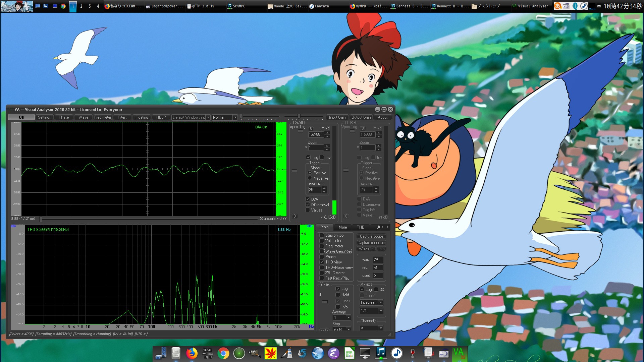Open the wine glass dock icon
Screen dimensions: 644x362
pyautogui.click(x=413, y=353)
